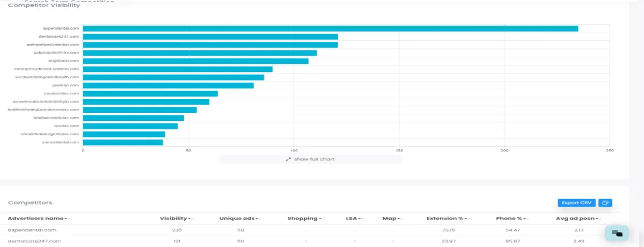Select the emergencydentist-anthem.com chart label
The height and width of the screenshot is (247, 644).
pos(47,69)
